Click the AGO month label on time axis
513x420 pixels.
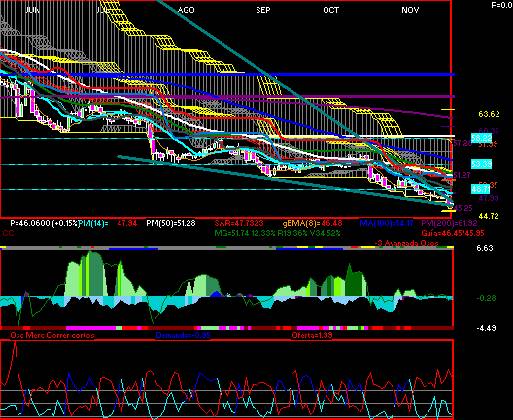(x=186, y=10)
